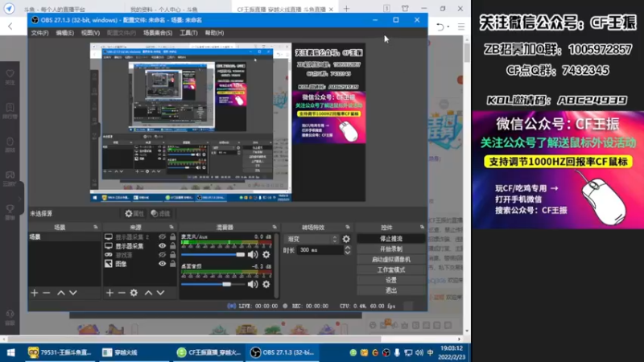Open the 场景集合(S) menu
Screen dimensions: 644x362
pos(158,33)
